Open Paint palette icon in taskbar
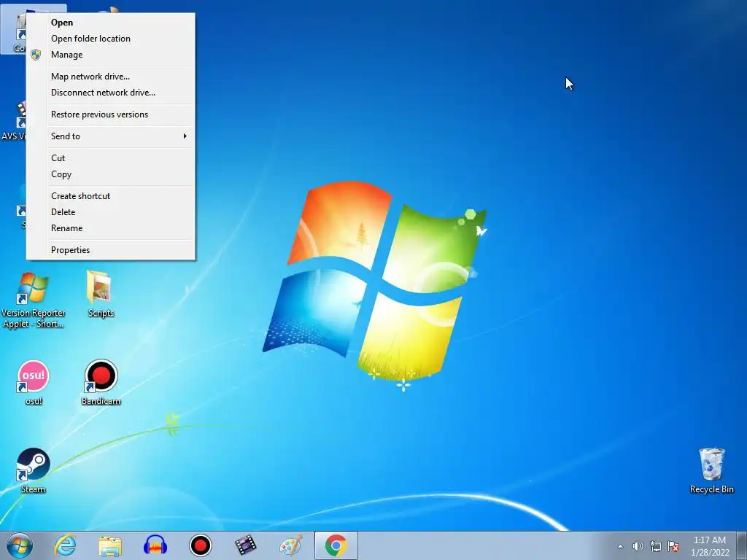The width and height of the screenshot is (747, 560). [290, 545]
